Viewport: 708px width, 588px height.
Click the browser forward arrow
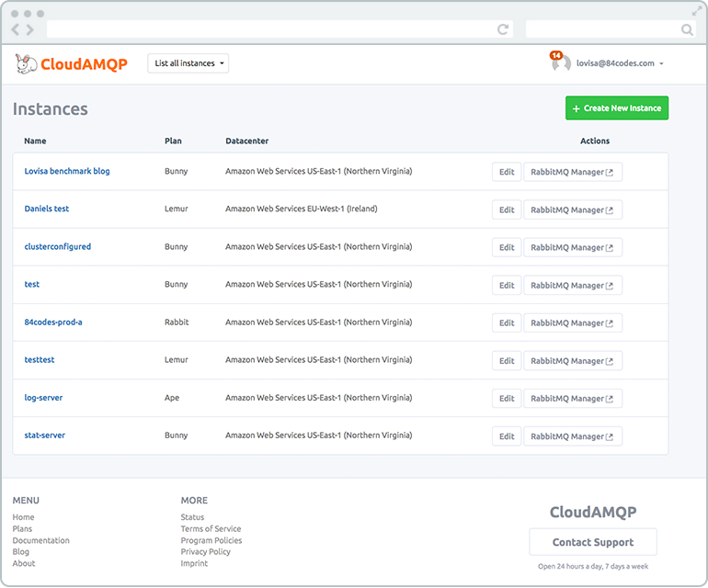[30, 29]
